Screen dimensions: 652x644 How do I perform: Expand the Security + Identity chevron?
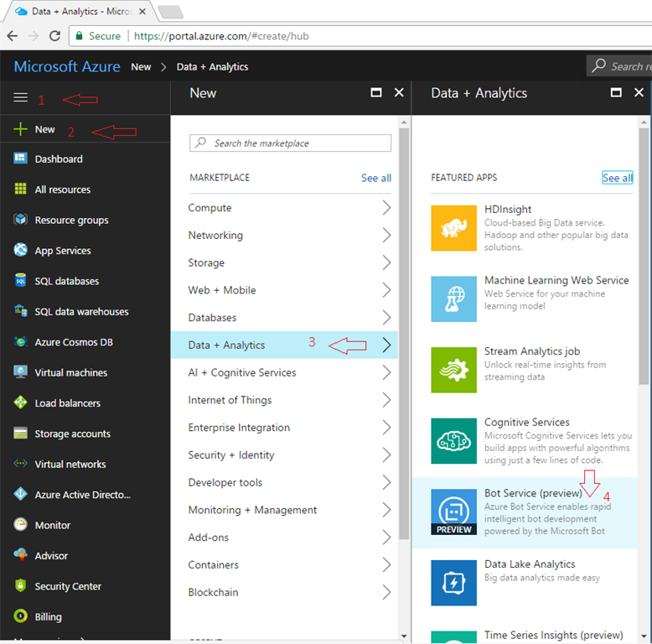386,454
